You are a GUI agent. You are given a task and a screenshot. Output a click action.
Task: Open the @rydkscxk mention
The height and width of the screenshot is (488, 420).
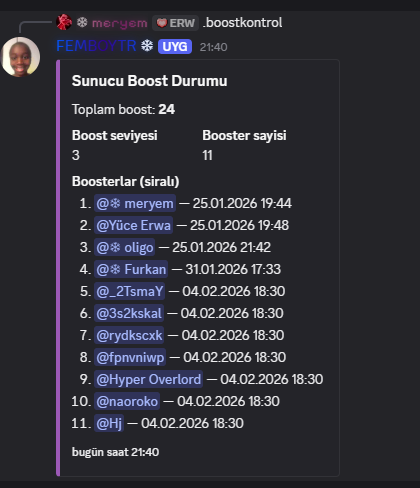(x=129, y=335)
